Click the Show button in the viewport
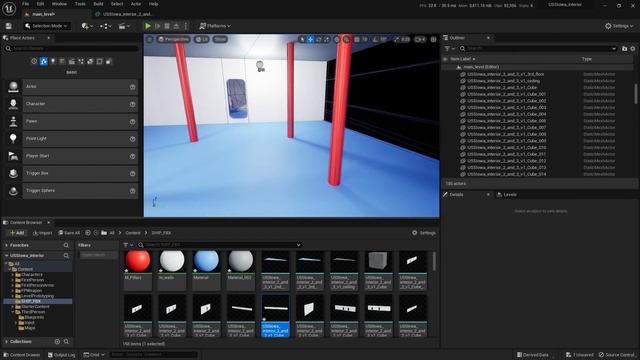Screen dimensions: 640x360 220,40
